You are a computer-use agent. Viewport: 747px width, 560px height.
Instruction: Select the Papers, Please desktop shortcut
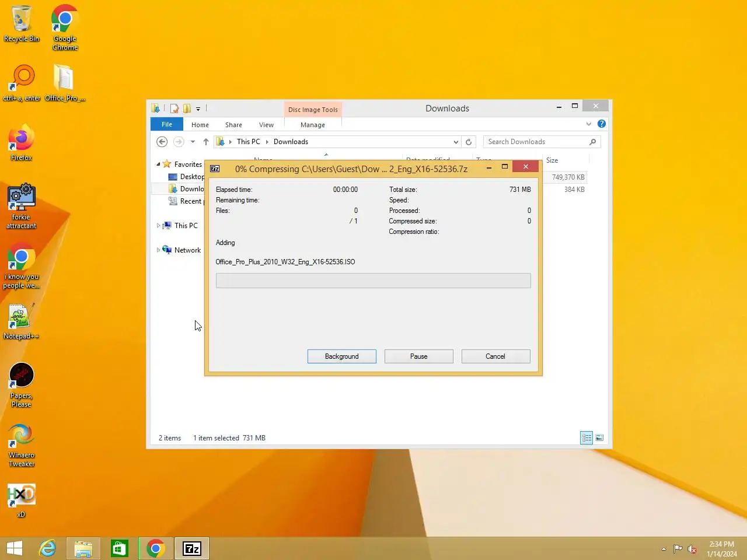pos(22,384)
